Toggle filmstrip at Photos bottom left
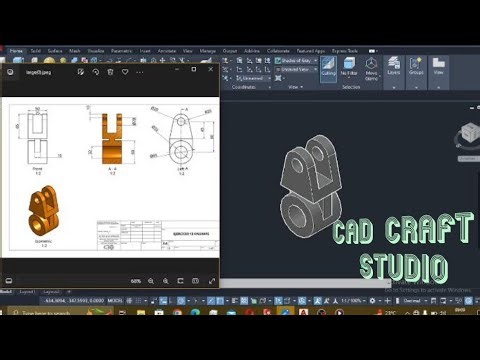The image size is (480, 360). [9, 281]
